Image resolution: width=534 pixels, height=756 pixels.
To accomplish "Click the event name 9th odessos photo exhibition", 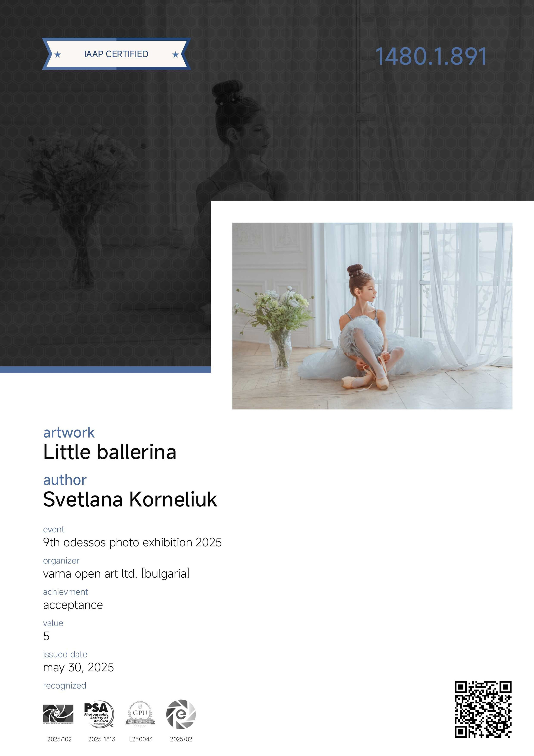I will 132,542.
